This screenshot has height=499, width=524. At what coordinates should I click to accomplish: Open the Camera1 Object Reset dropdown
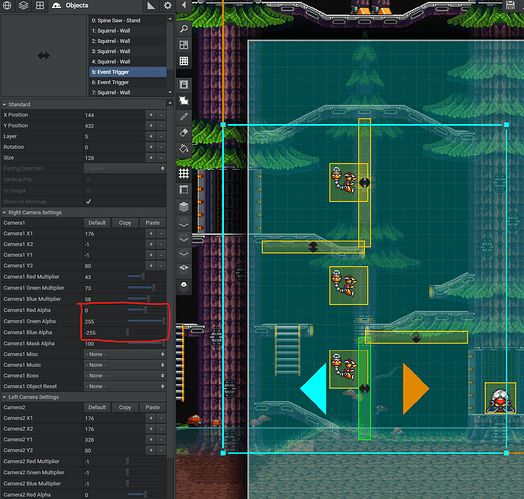(x=125, y=386)
